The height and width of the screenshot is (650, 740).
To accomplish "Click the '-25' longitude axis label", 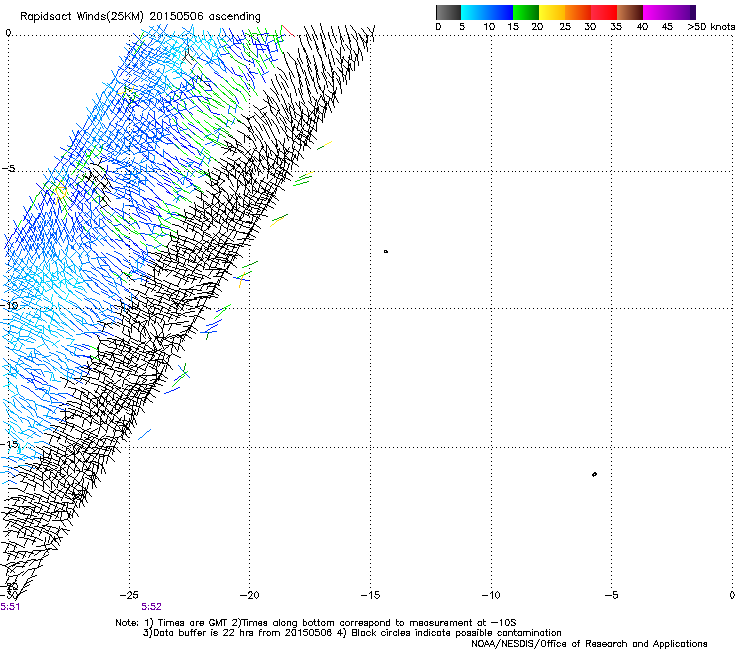I will click(x=129, y=595).
